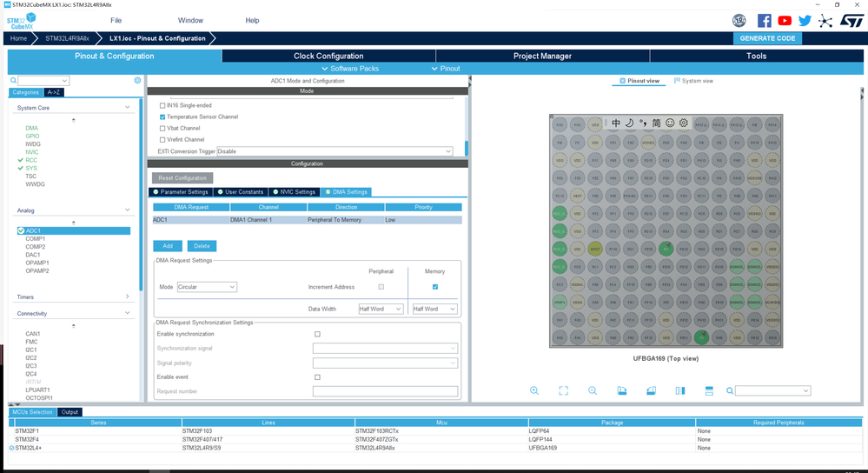Enable the Vrefint Channel checkbox
The width and height of the screenshot is (868, 473).
click(162, 140)
